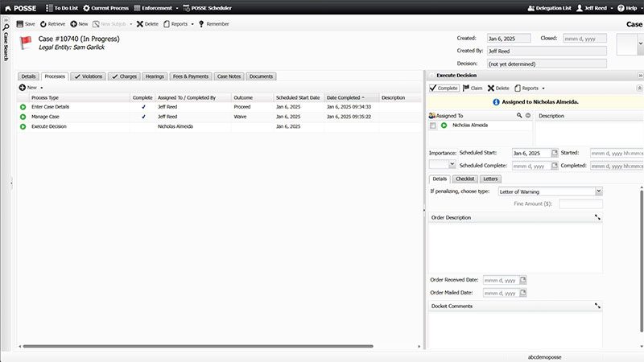This screenshot has height=362, width=644.
Task: Click the Remember pin icon
Action: tap(201, 24)
